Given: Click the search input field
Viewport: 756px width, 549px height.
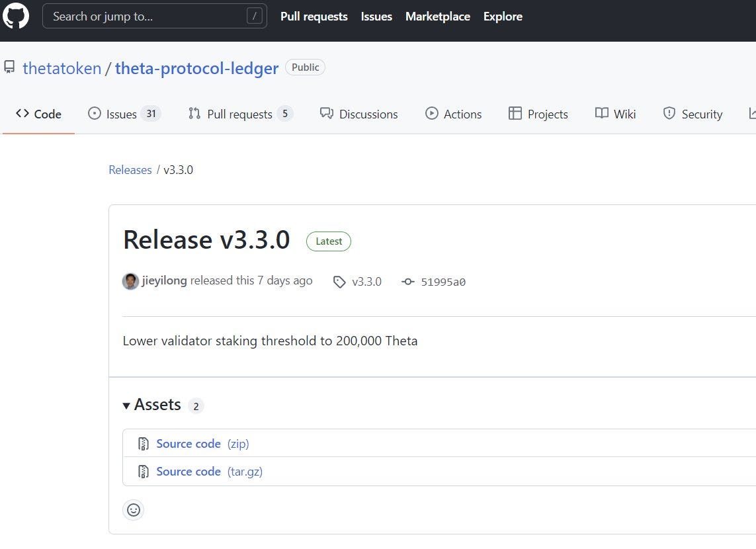Looking at the screenshot, I should pyautogui.click(x=153, y=16).
